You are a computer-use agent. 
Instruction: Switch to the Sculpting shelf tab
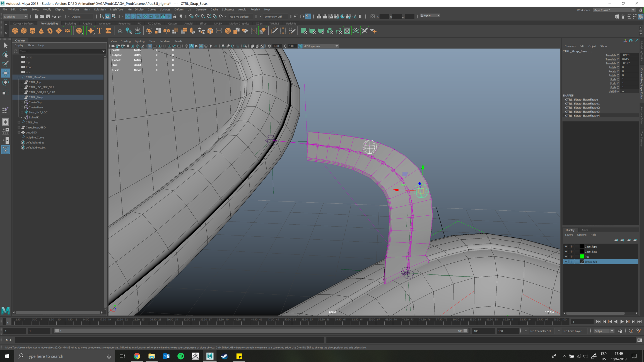(70, 23)
